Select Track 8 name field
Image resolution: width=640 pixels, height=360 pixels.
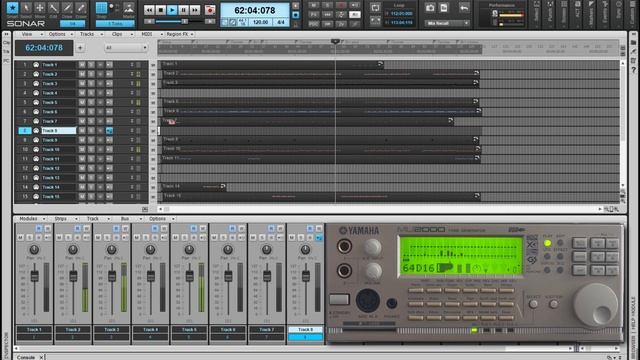[58, 131]
